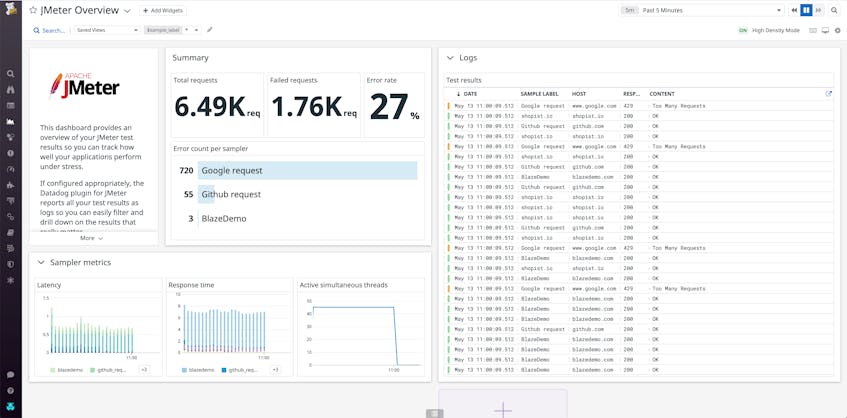Open the Integrations puzzle-piece sidebar icon
The height and width of the screenshot is (418, 847).
(11, 185)
